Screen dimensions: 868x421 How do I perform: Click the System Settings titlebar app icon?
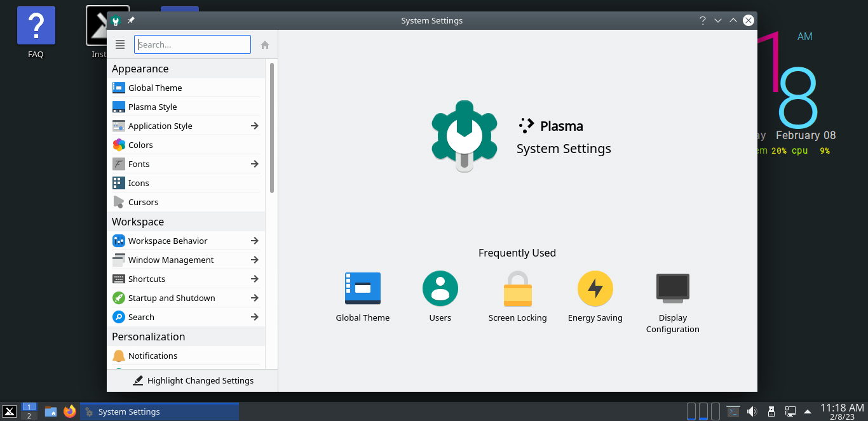116,20
